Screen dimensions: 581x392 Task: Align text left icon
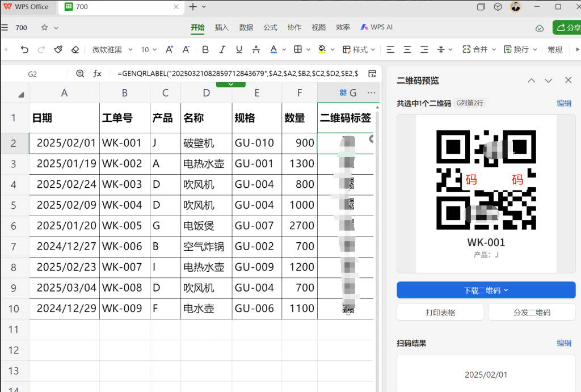coord(390,49)
